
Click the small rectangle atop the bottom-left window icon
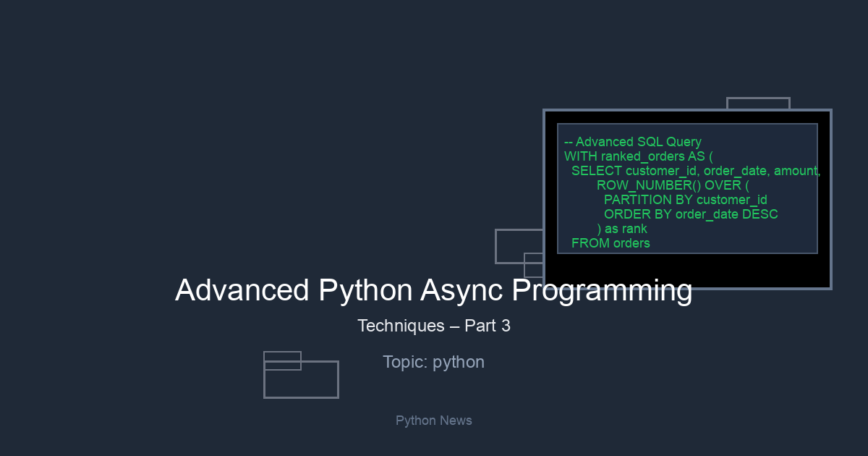pos(282,360)
